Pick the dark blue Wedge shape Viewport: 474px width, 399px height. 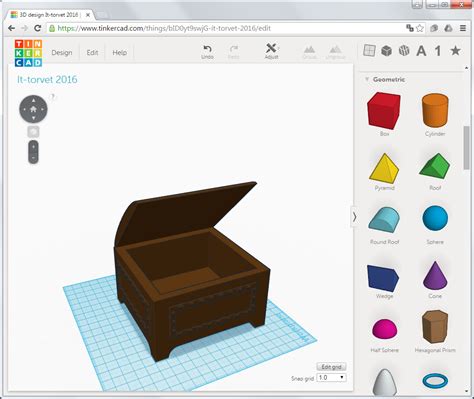383,278
